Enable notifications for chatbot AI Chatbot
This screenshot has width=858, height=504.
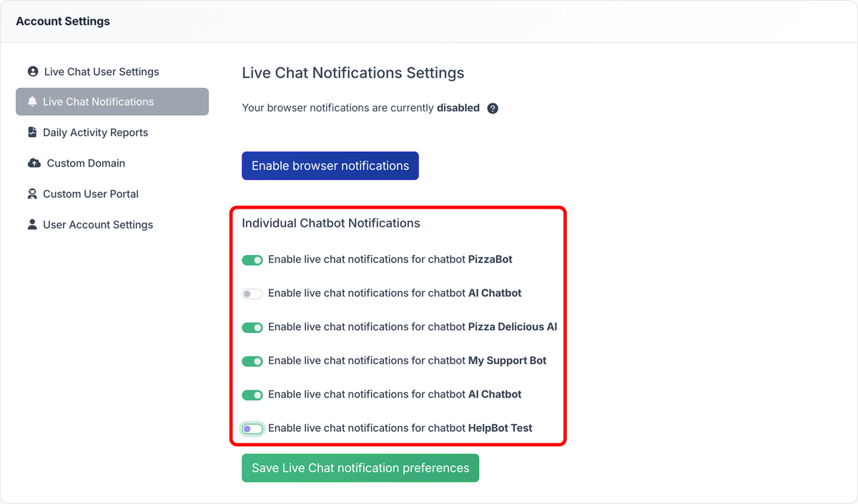point(252,293)
